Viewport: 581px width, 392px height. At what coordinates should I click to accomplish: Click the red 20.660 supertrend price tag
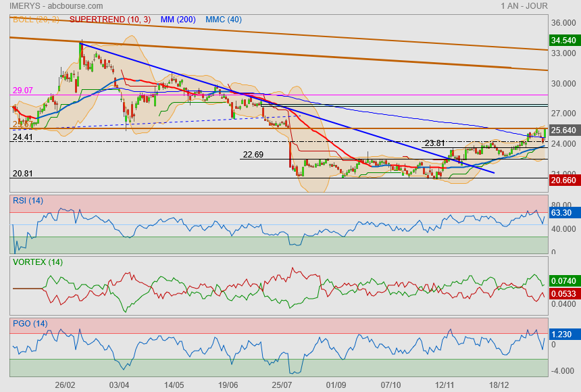click(564, 180)
